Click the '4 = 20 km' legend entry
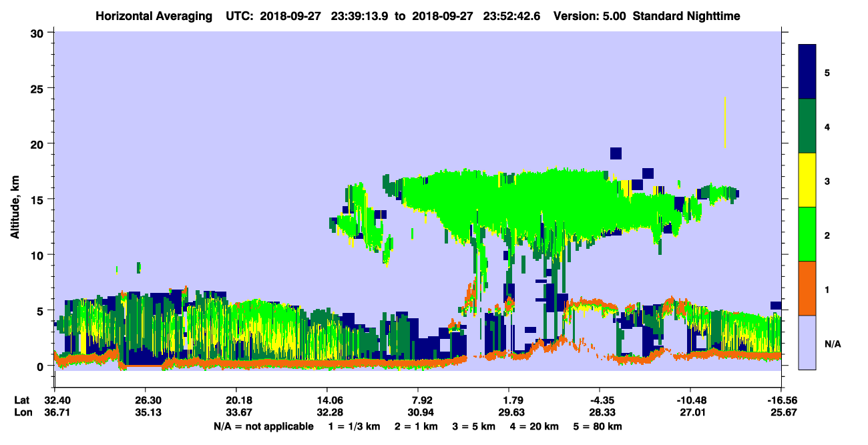The height and width of the screenshot is (445, 868). coord(533,426)
